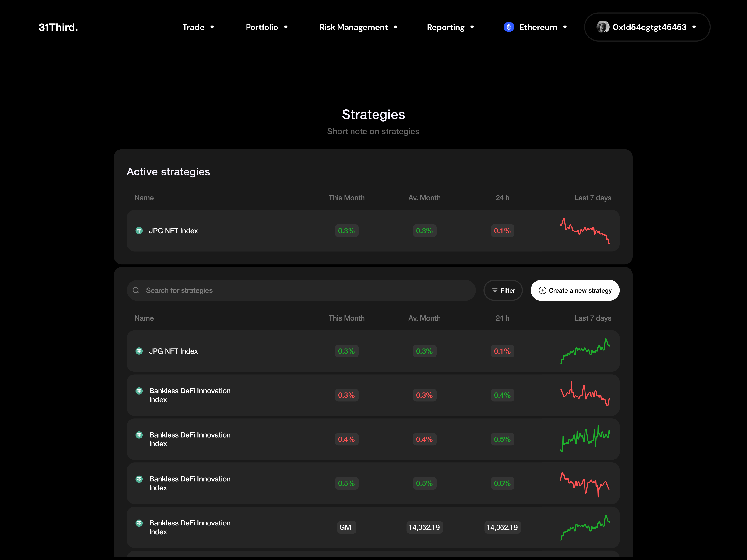The image size is (747, 560).
Task: Open the wallet account 0x1d54cgtgt45453 menu
Action: (x=649, y=27)
